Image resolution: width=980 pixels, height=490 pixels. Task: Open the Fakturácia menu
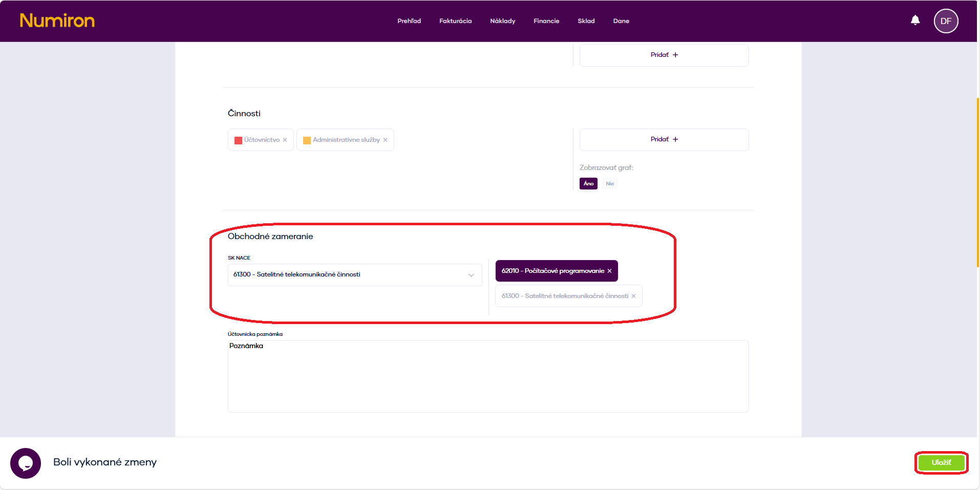coord(455,21)
